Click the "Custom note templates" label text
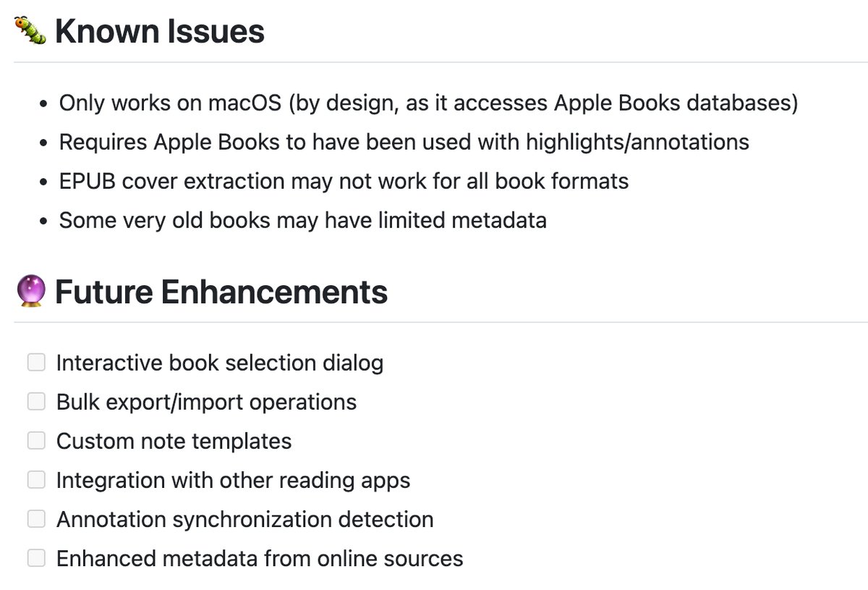This screenshot has width=868, height=590. (174, 441)
